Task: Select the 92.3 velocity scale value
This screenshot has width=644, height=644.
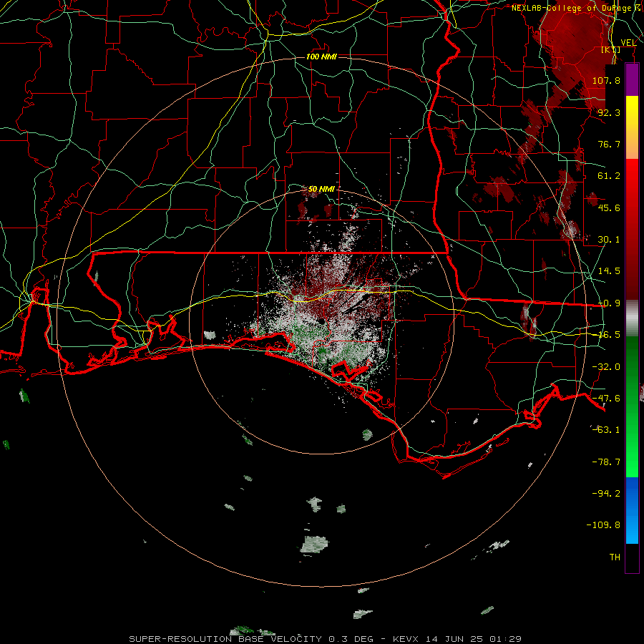Action: pos(609,112)
